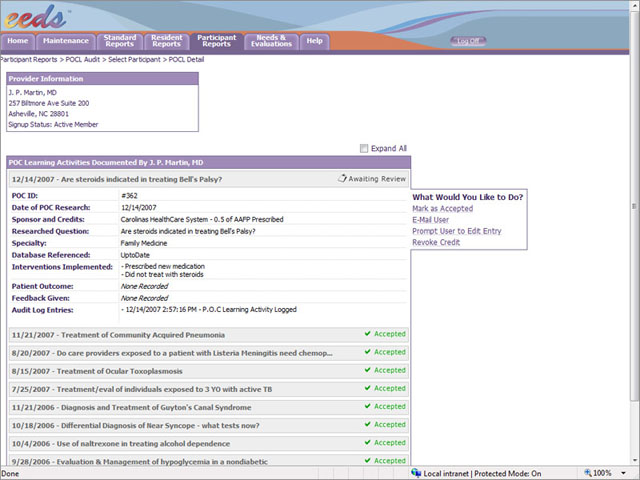Click the Local intranet globe icon in status bar
The height and width of the screenshot is (480, 640).
pos(416,473)
